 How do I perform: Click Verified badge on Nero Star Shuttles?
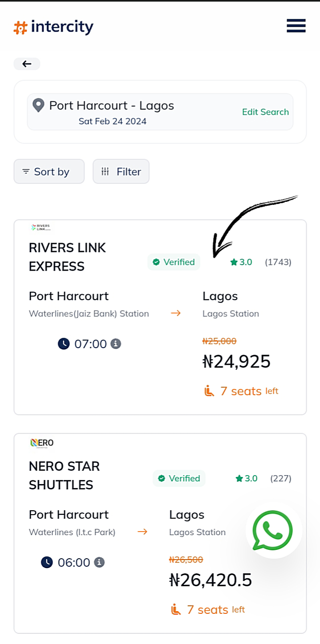point(179,479)
